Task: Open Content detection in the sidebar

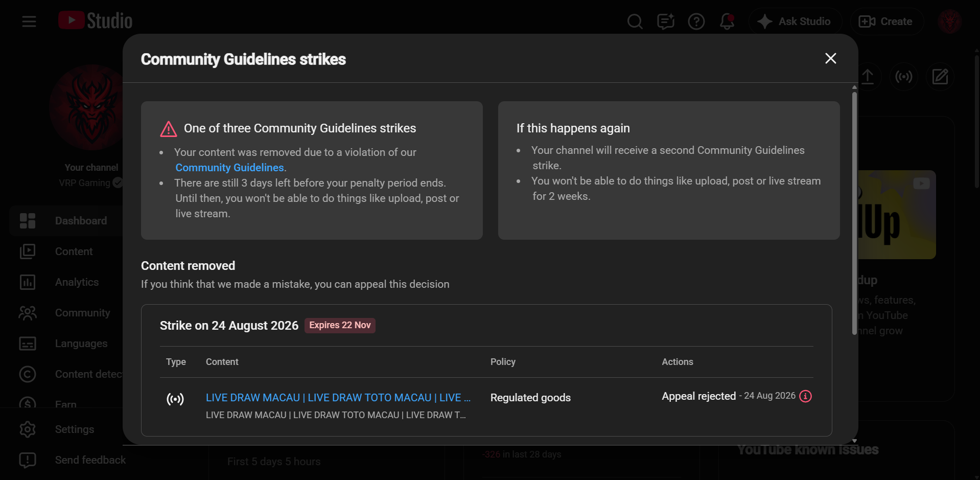Action: (66, 374)
